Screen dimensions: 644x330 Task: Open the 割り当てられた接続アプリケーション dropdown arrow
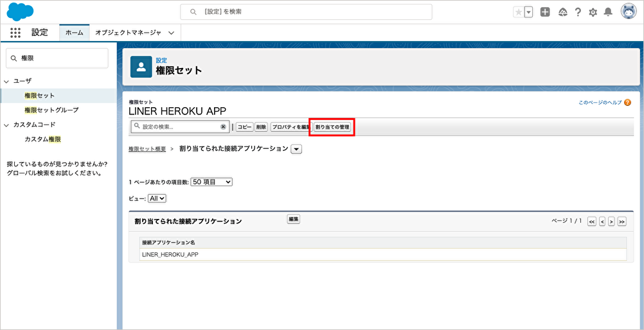tap(296, 149)
